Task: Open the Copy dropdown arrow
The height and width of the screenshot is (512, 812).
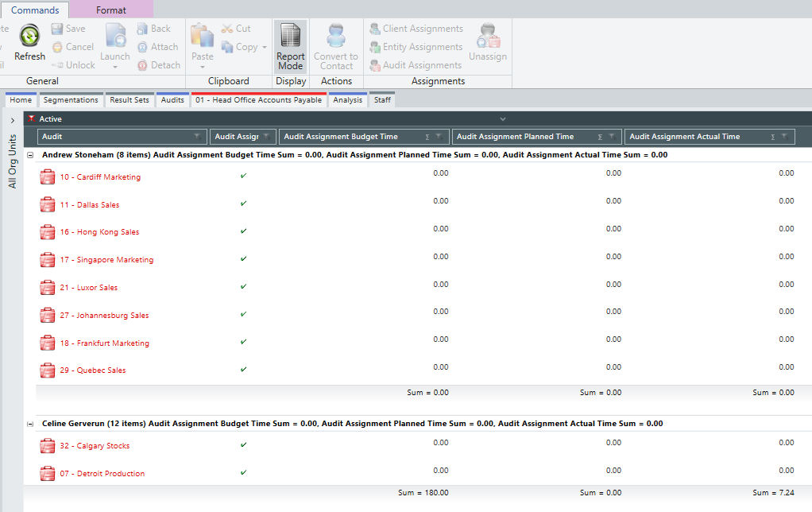Action: click(264, 47)
